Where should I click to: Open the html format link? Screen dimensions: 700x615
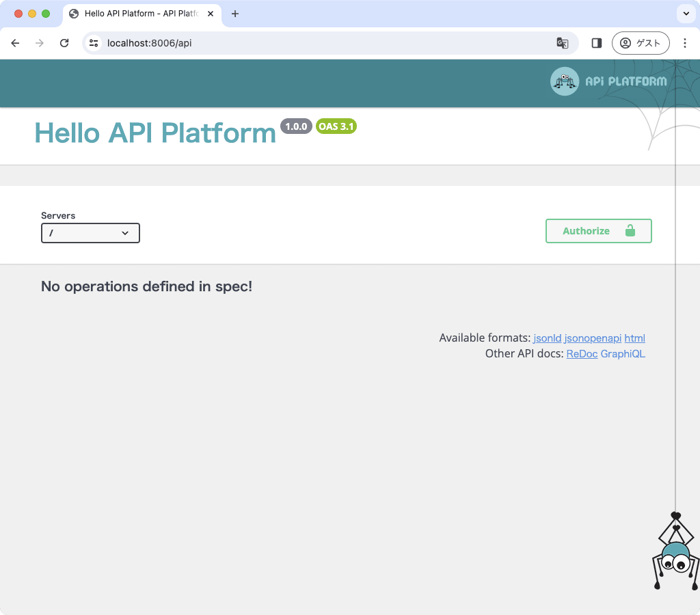[x=634, y=338]
